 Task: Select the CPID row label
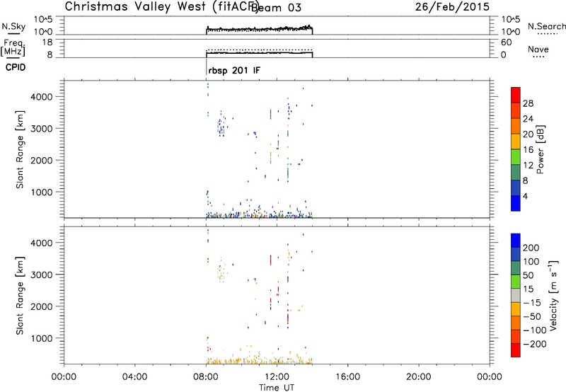pyautogui.click(x=16, y=67)
